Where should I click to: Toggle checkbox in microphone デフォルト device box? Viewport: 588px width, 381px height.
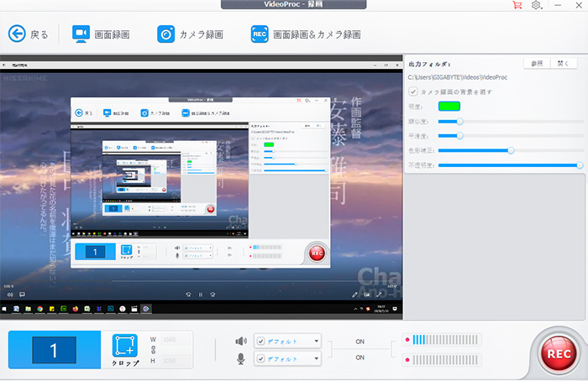click(x=261, y=359)
